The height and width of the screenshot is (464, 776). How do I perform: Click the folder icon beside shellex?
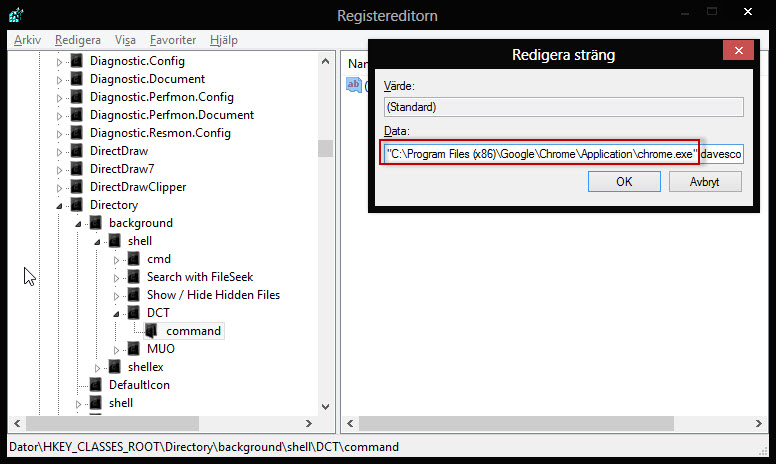coord(115,367)
